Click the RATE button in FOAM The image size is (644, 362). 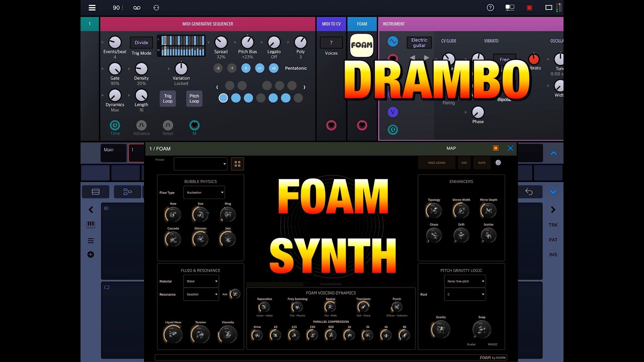[482, 163]
